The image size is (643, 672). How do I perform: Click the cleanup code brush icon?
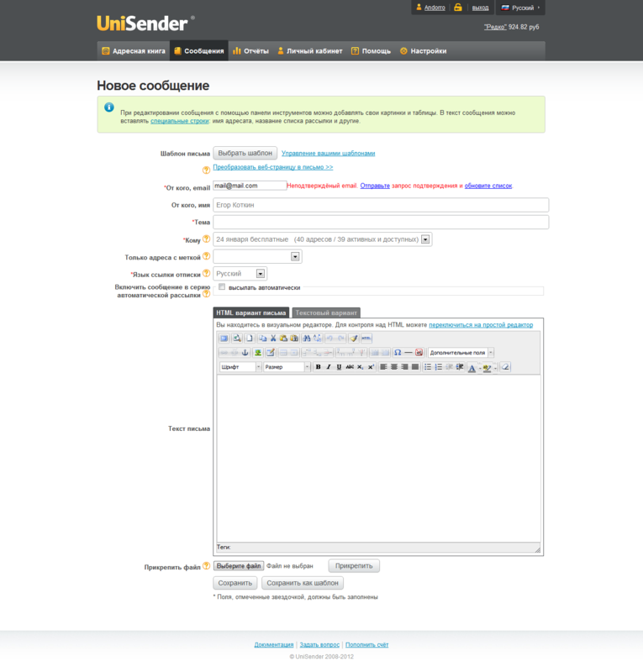[354, 339]
